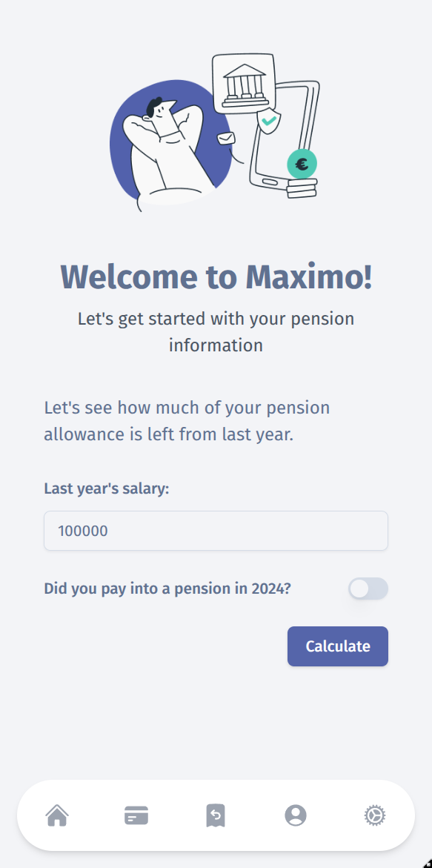Click the pension allowance description text
Viewport: 432px width, 868px height.
point(187,420)
